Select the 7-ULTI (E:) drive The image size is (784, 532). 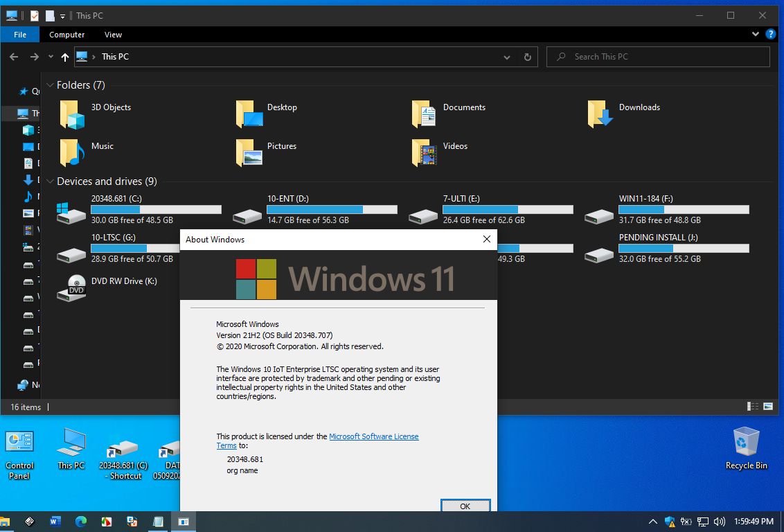[491, 209]
